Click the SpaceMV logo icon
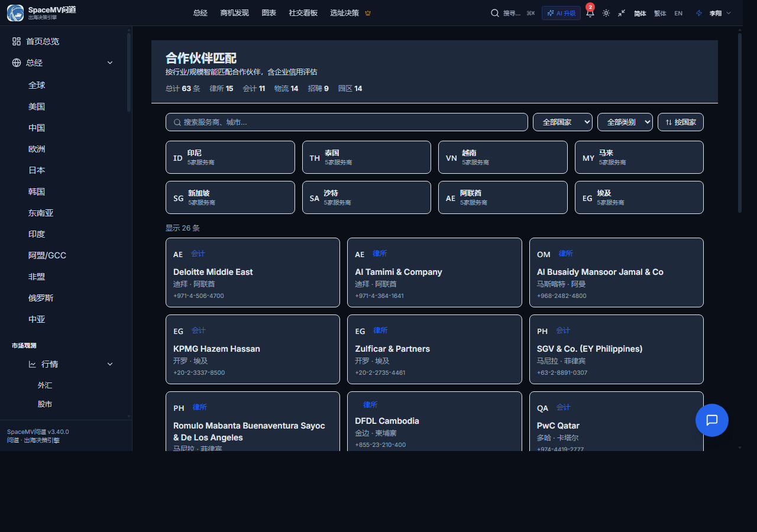This screenshot has width=757, height=532. (x=15, y=13)
